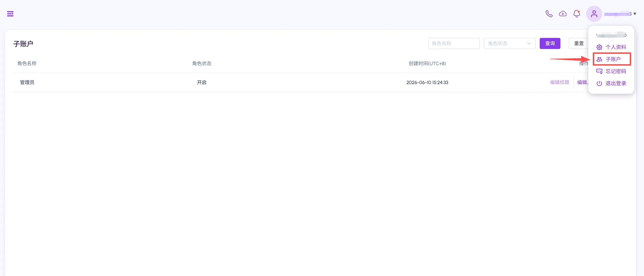
Task: Click the 子账户 page title
Action: point(23,44)
